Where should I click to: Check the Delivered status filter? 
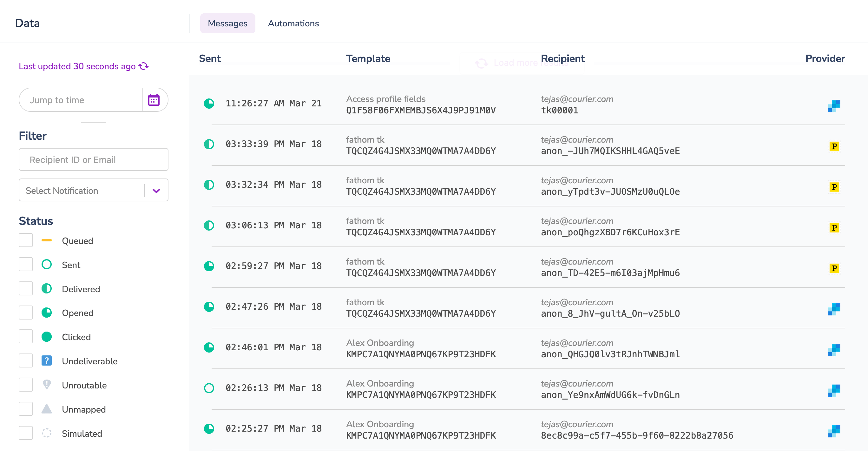pyautogui.click(x=26, y=289)
